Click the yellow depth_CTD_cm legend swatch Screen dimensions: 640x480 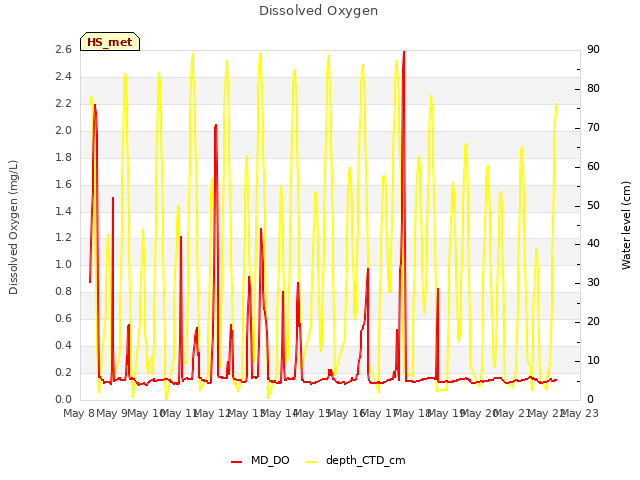tap(311, 462)
